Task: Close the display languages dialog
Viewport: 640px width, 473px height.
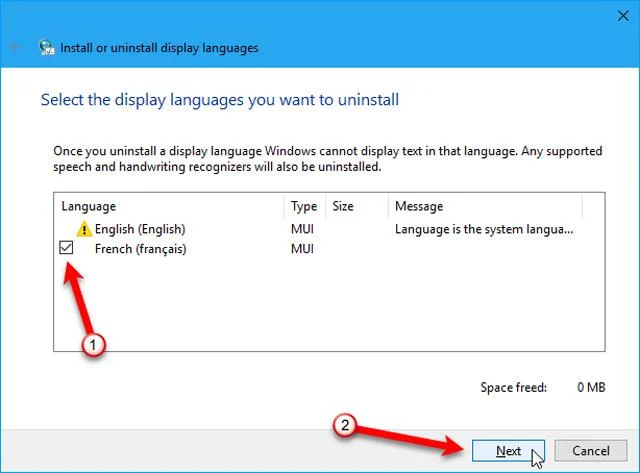Action: tap(623, 16)
